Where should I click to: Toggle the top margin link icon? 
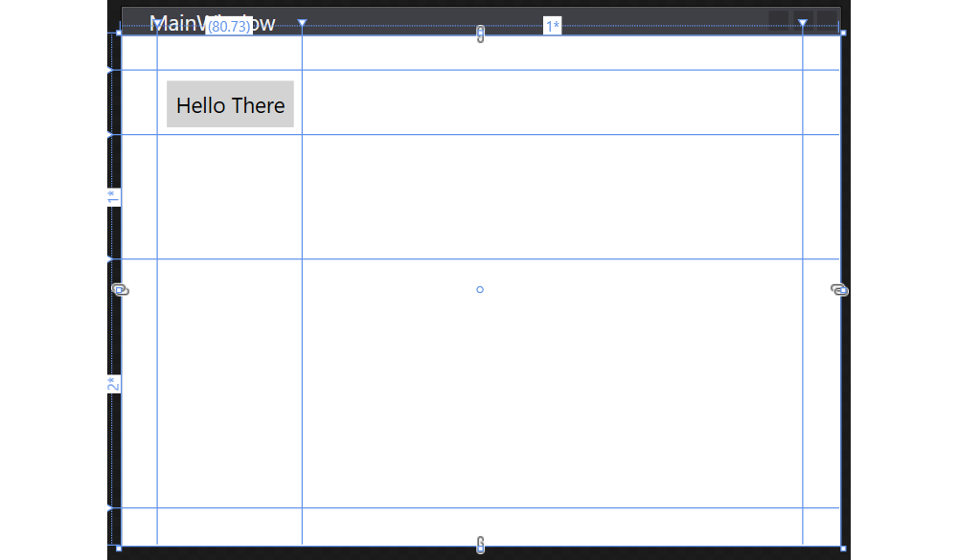coord(480,34)
